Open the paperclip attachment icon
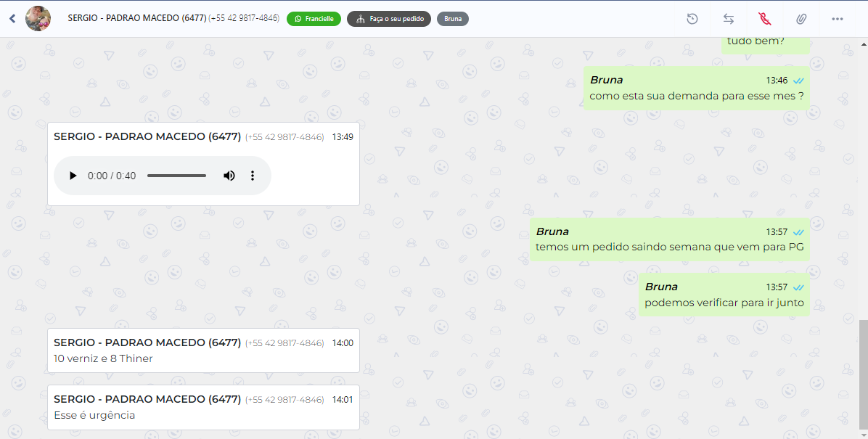The image size is (868, 439). coord(801,19)
